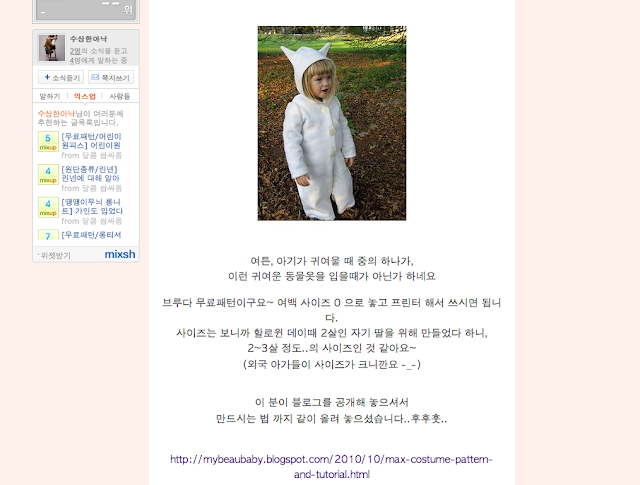
Task: Click the 수상한아낙 username heading
Action: (x=89, y=39)
